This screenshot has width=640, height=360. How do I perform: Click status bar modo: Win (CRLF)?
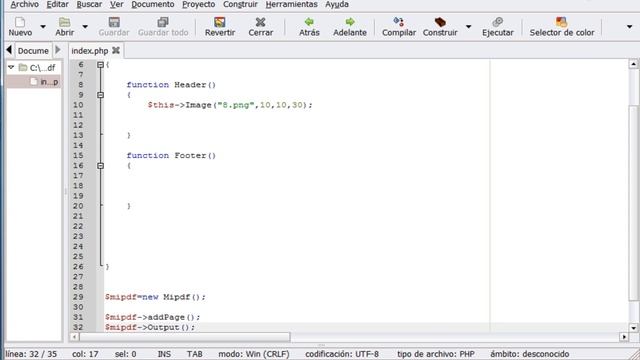253,354
